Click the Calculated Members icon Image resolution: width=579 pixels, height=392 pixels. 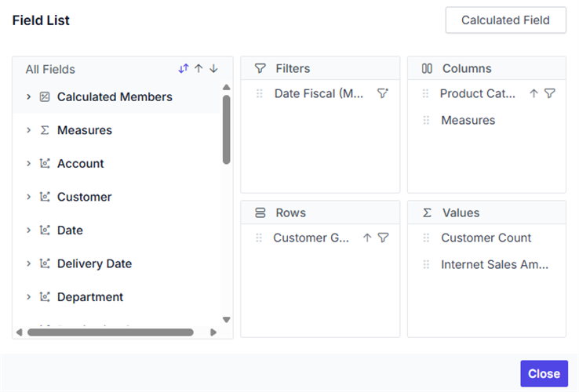click(x=45, y=97)
